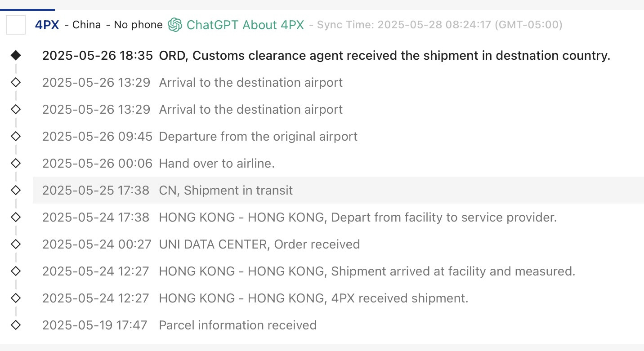Click the No phone label

[x=138, y=25]
